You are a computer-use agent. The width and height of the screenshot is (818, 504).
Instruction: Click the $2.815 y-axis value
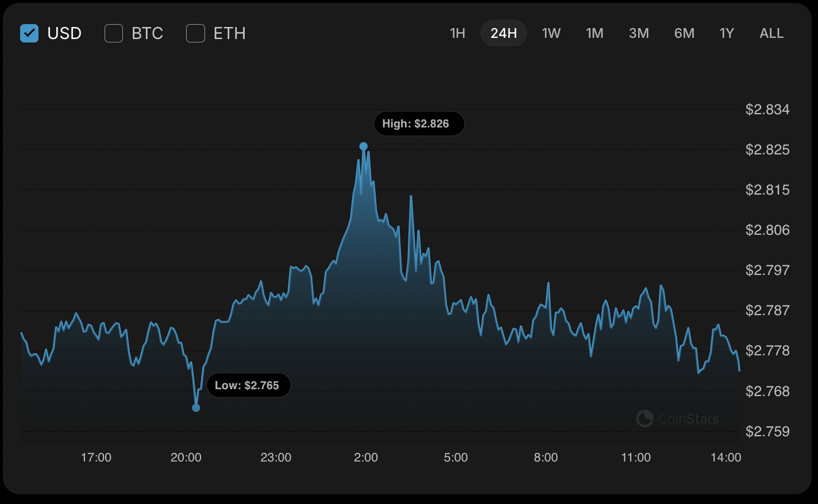coord(767,190)
